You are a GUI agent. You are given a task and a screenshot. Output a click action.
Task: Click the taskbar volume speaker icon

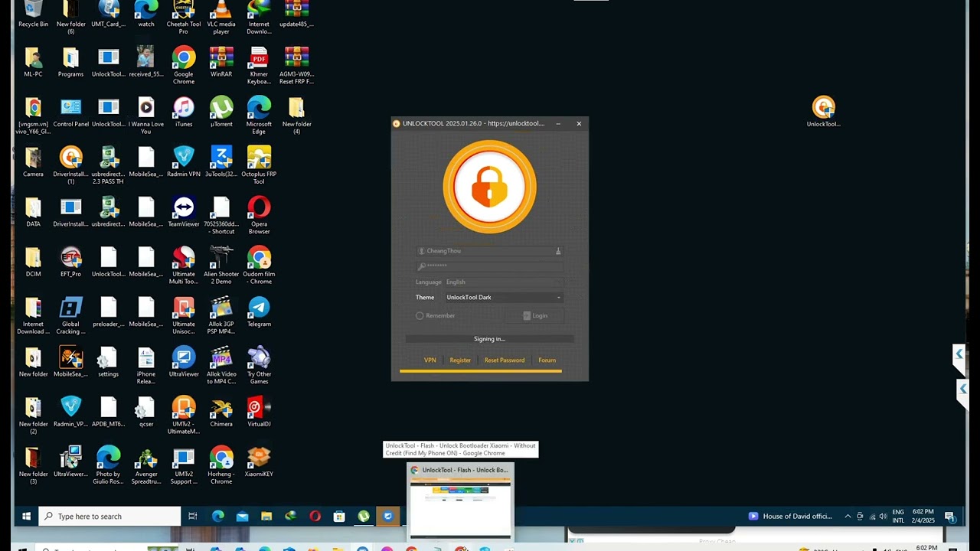pyautogui.click(x=884, y=516)
